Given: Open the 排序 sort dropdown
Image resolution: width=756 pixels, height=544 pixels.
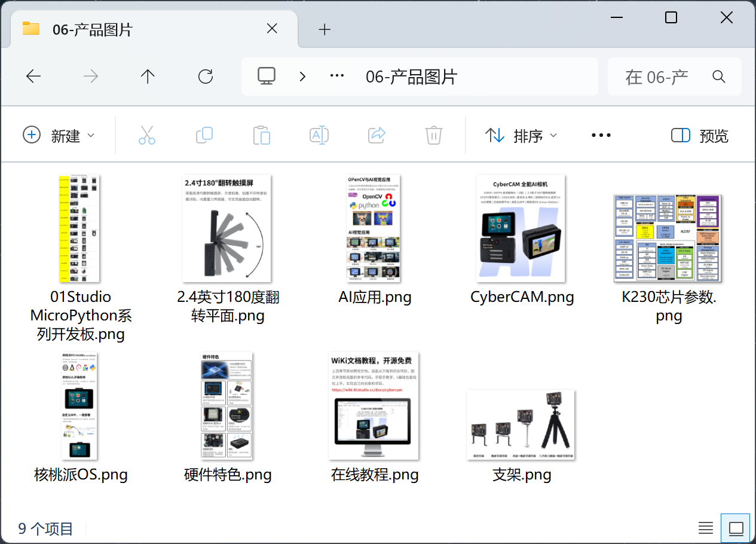Looking at the screenshot, I should (521, 136).
